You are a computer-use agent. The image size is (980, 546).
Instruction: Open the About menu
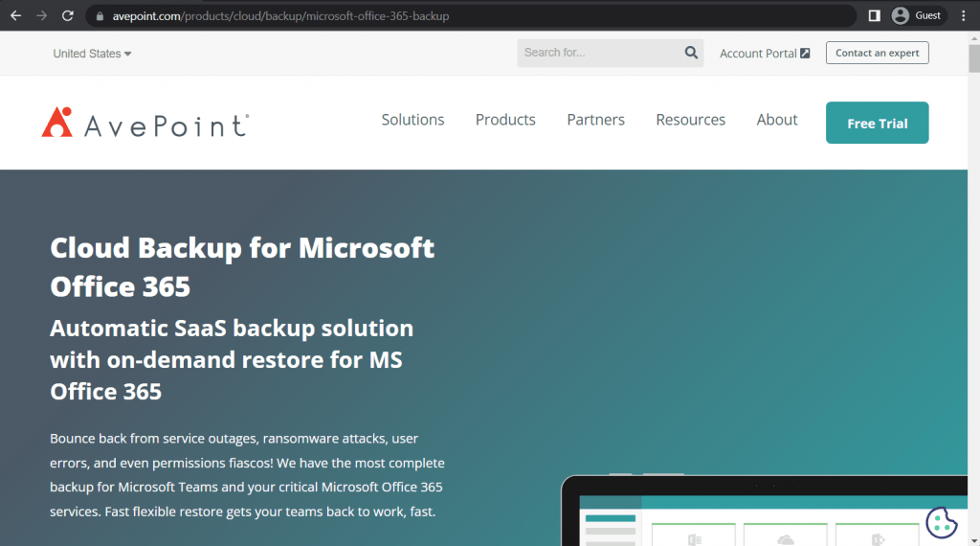(777, 120)
